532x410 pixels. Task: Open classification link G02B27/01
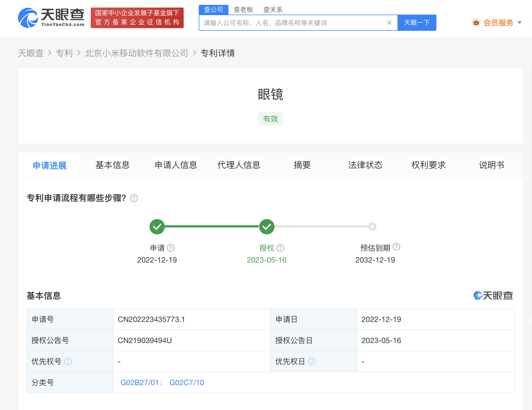139,382
